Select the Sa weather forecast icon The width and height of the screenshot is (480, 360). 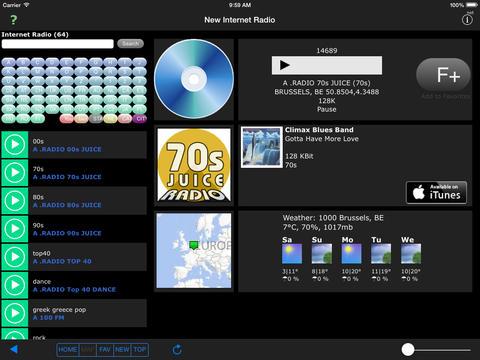[292, 254]
